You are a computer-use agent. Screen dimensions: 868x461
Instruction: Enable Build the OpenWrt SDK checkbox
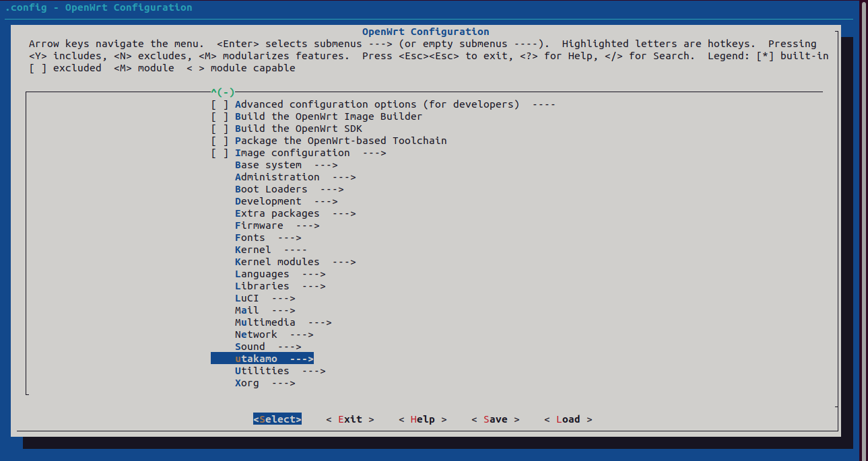pyautogui.click(x=220, y=129)
